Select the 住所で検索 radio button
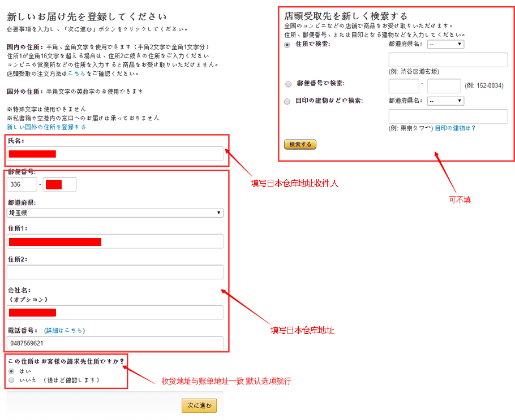Image resolution: width=515 pixels, height=420 pixels. click(x=288, y=45)
